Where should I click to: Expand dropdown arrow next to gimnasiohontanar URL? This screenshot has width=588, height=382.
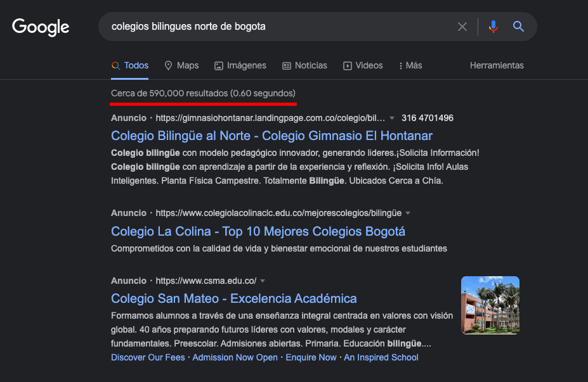(x=392, y=118)
